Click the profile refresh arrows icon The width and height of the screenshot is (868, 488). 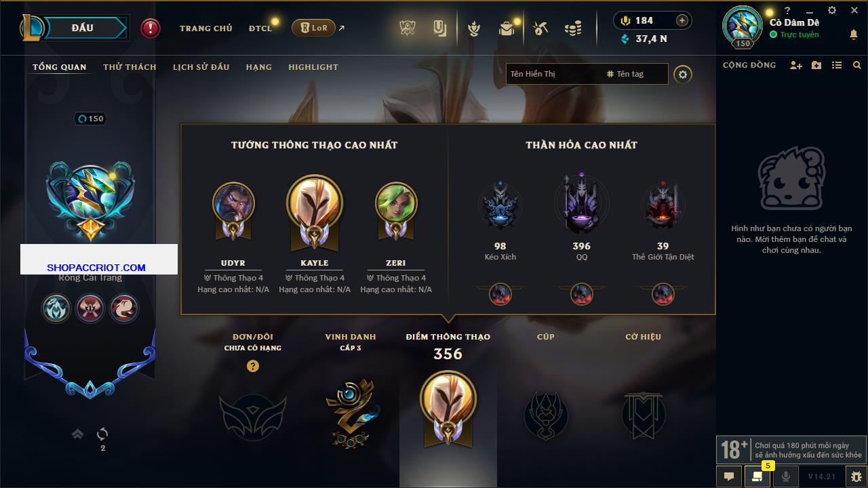[102, 434]
